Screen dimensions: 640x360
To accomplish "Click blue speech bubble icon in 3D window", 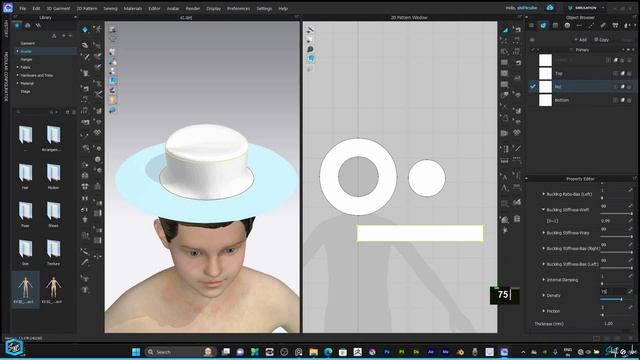I will pyautogui.click(x=113, y=110).
